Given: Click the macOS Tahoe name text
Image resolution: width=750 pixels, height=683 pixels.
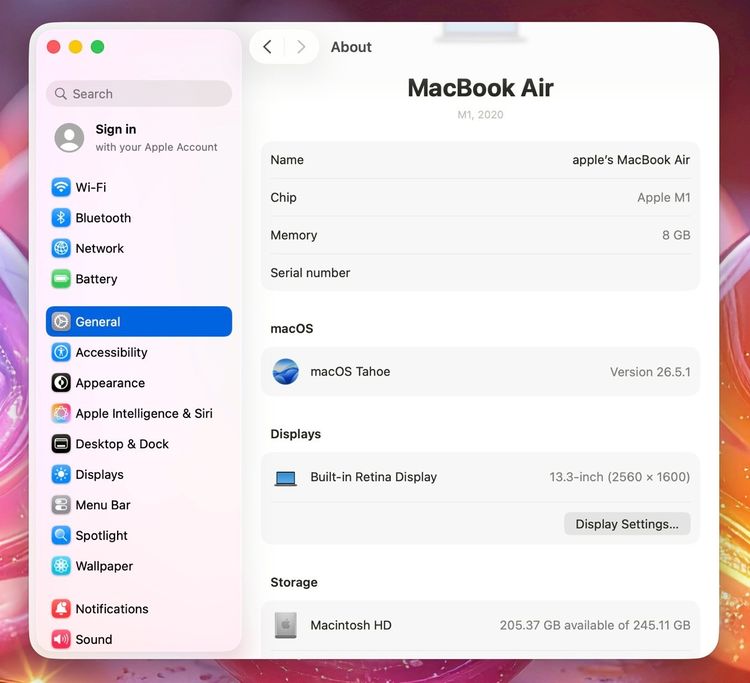Looking at the screenshot, I should click(350, 372).
